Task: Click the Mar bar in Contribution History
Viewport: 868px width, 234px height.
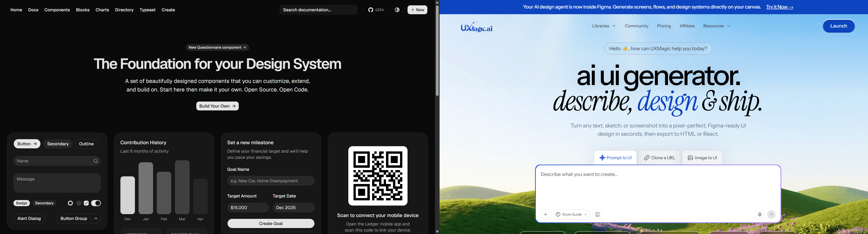Action: 182,187
